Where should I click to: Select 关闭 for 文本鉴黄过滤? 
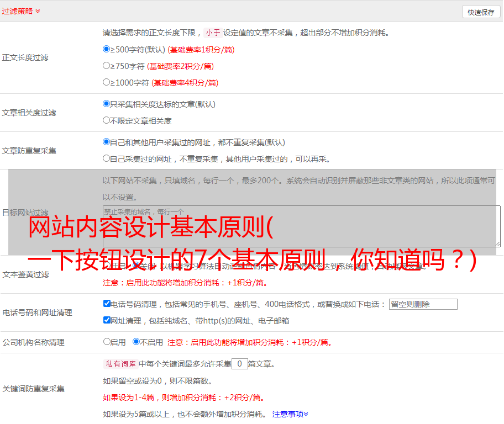point(135,266)
